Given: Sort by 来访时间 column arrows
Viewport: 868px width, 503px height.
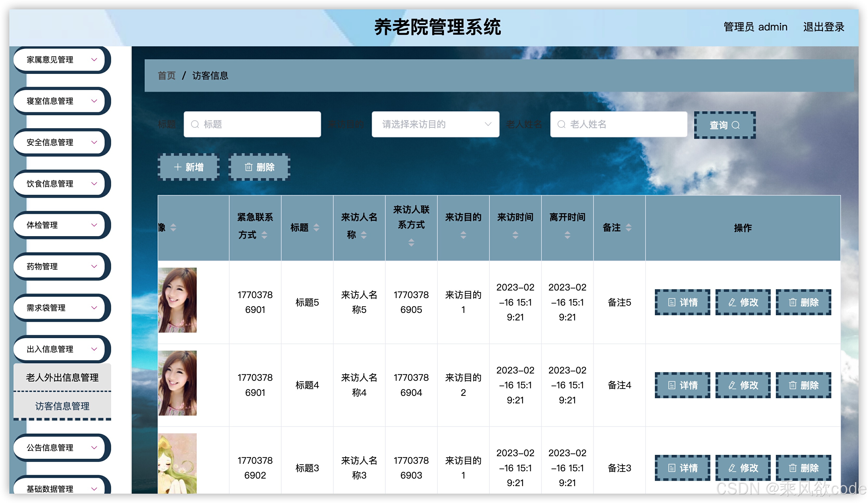Looking at the screenshot, I should pos(515,235).
